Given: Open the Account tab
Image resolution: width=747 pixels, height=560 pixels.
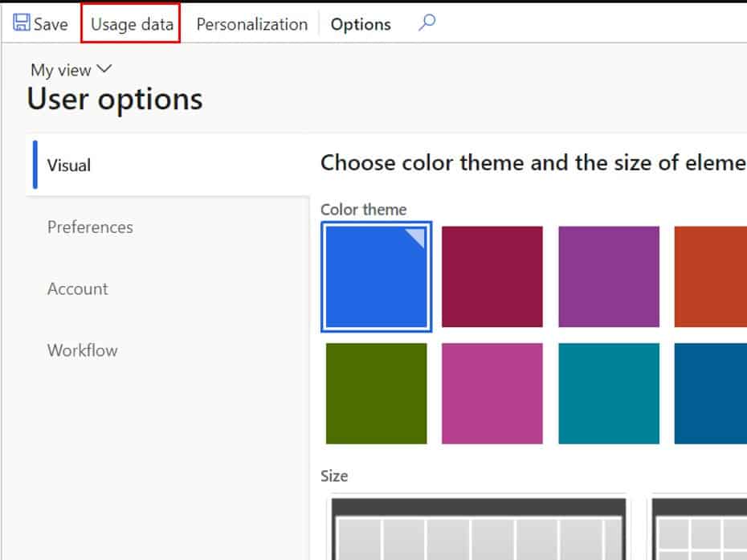Looking at the screenshot, I should [x=78, y=288].
